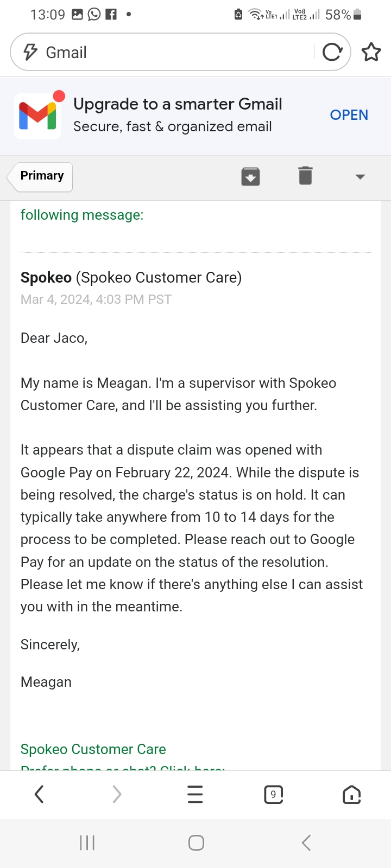The width and height of the screenshot is (391, 868).
Task: Open the More actions dropdown arrow
Action: 360,177
